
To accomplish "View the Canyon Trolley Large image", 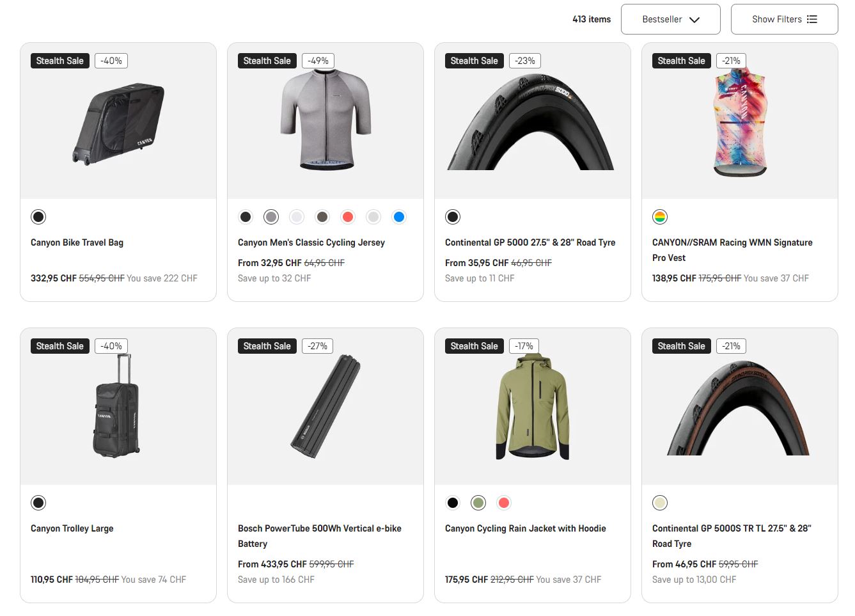I will coord(118,406).
